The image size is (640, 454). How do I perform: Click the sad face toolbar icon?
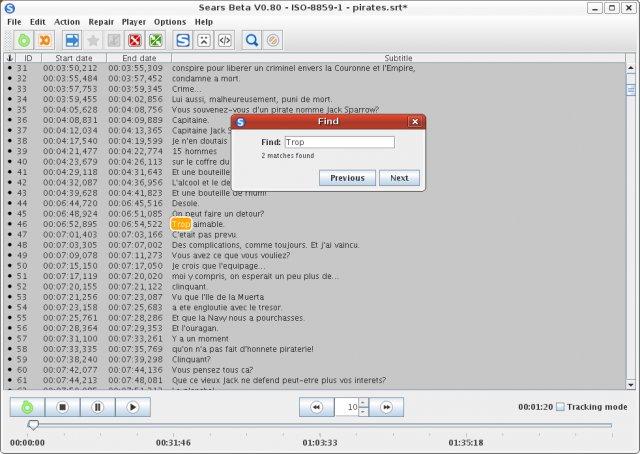click(204, 40)
